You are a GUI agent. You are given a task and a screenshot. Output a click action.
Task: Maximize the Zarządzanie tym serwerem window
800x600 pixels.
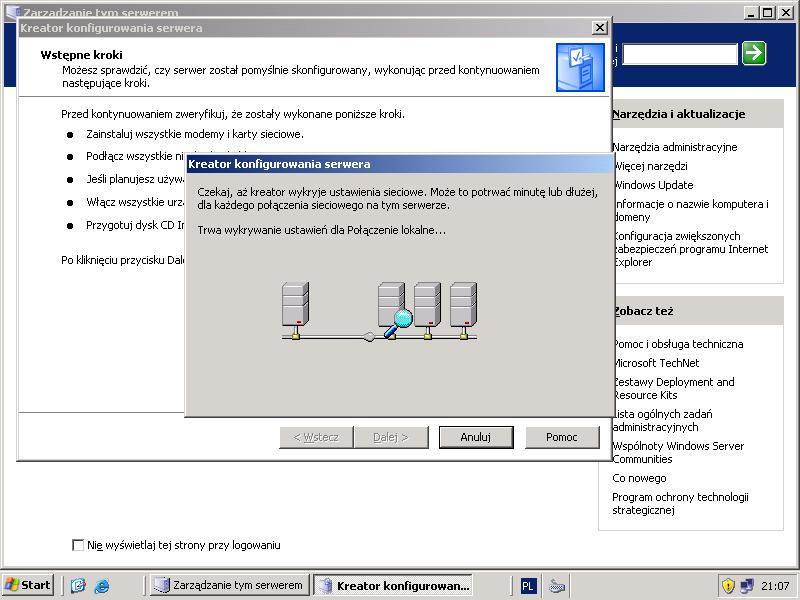click(x=768, y=13)
